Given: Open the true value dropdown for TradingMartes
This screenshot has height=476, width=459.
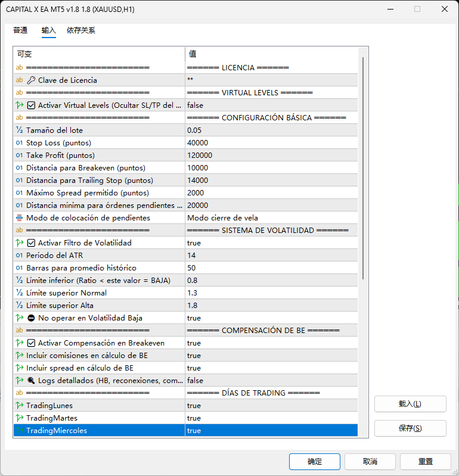Looking at the screenshot, I should coord(271,418).
